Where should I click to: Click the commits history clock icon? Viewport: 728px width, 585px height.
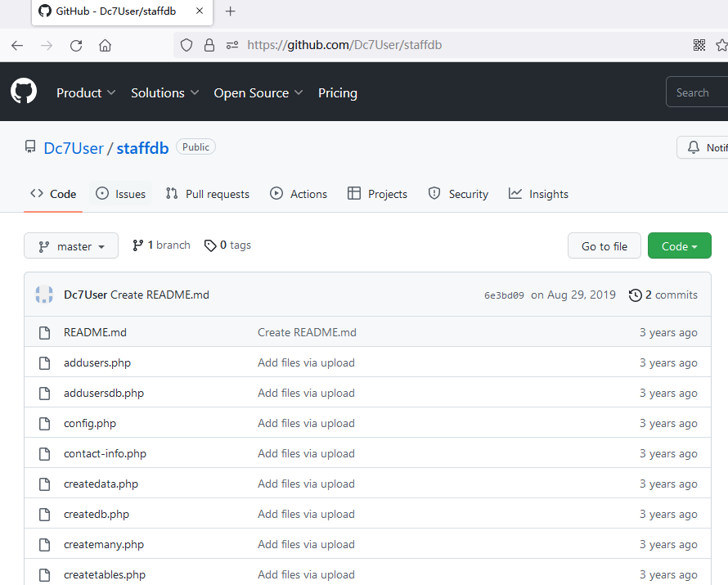click(635, 295)
